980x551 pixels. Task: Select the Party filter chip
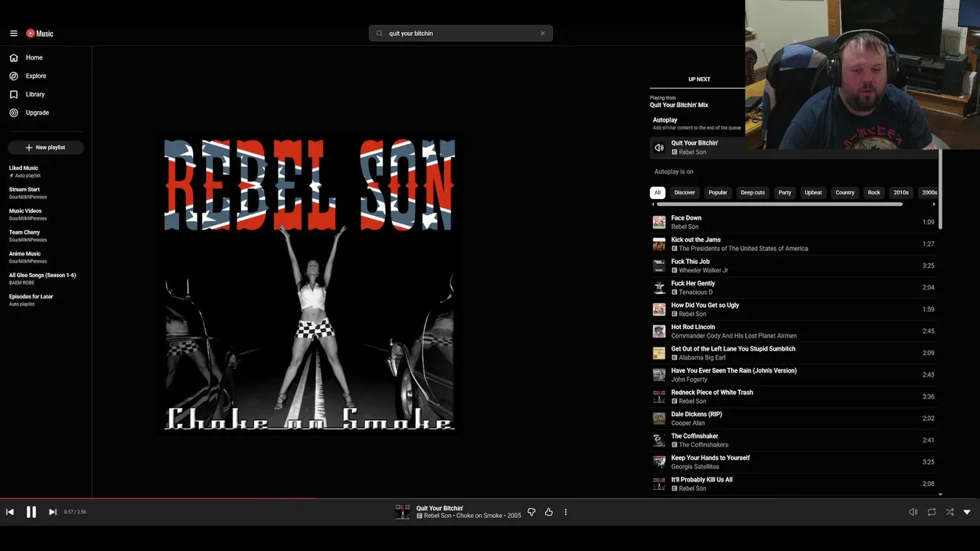click(x=785, y=193)
